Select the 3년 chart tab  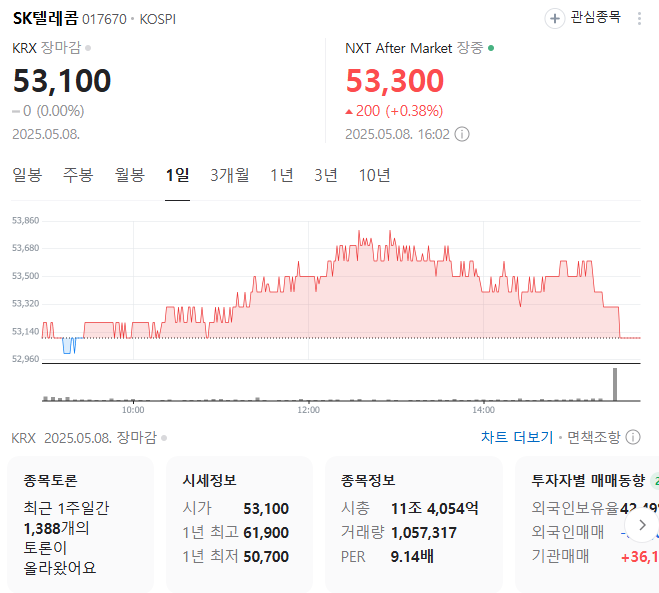[x=326, y=175]
